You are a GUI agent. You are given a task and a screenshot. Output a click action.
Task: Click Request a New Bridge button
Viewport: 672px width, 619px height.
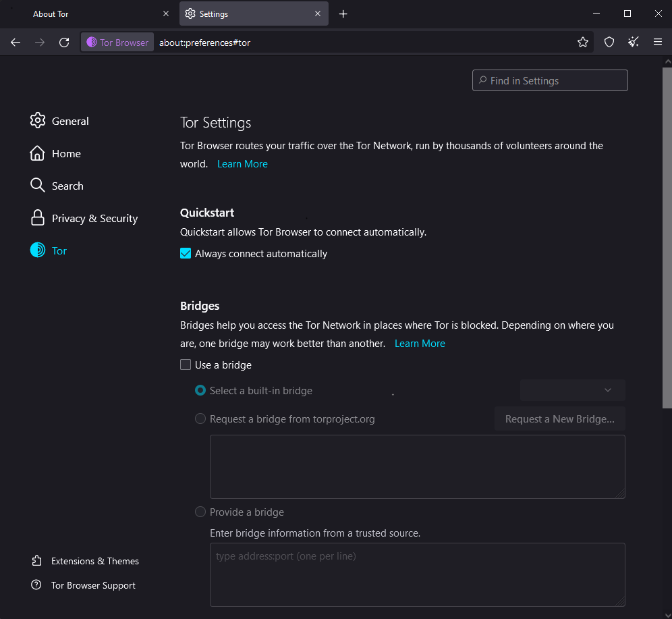pos(559,419)
